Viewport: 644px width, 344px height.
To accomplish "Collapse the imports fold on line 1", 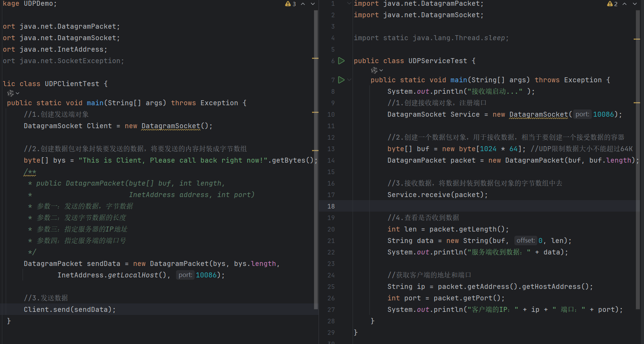I will click(x=349, y=3).
